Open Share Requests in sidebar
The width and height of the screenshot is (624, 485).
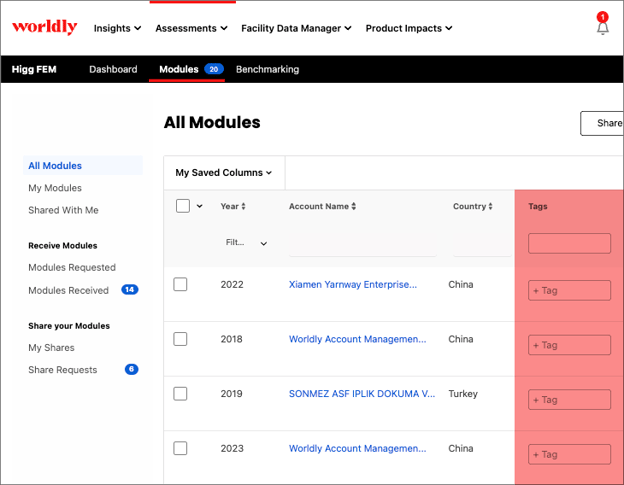[62, 370]
